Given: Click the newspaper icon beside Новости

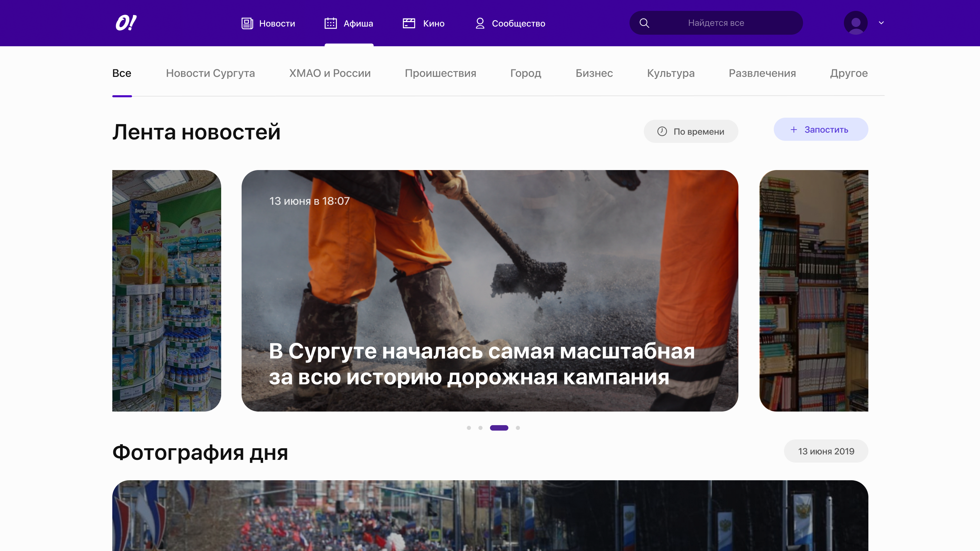Looking at the screenshot, I should (247, 23).
